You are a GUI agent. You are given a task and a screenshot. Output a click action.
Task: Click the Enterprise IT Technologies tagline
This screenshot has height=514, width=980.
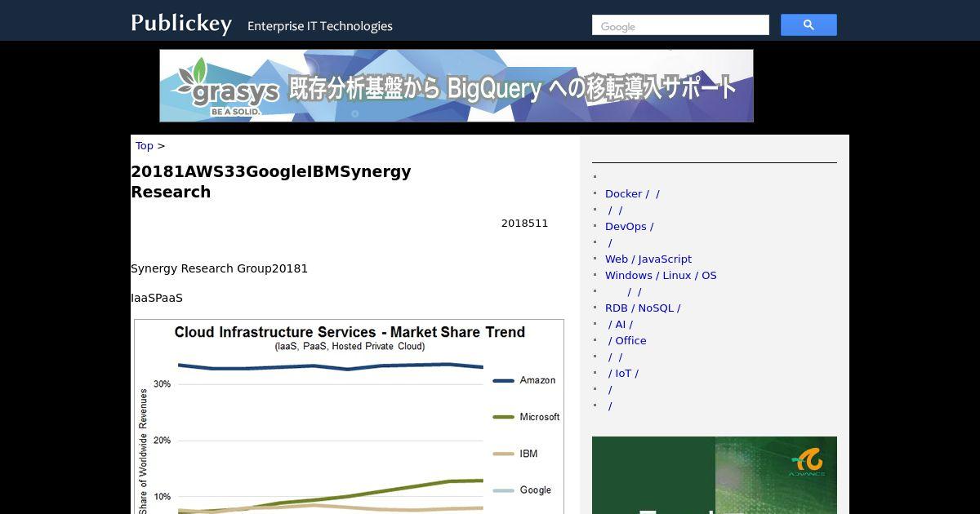320,26
